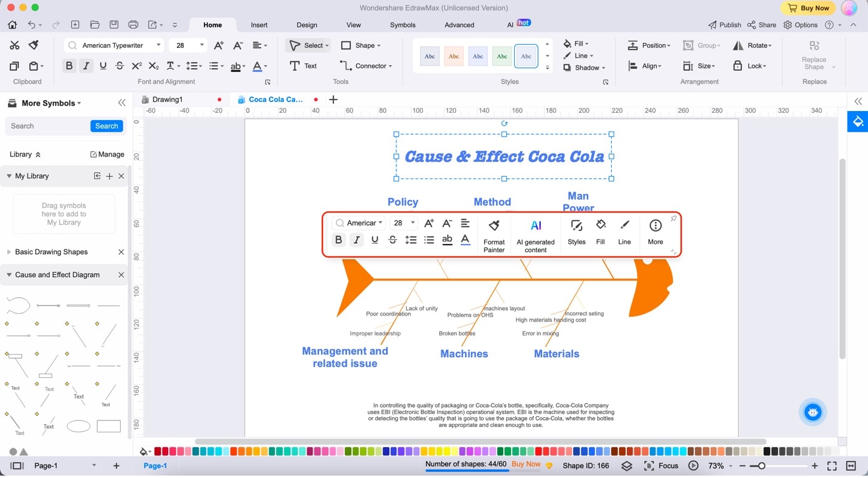Click the vertical canvas scrollbar
The image size is (868, 478).
click(842, 259)
